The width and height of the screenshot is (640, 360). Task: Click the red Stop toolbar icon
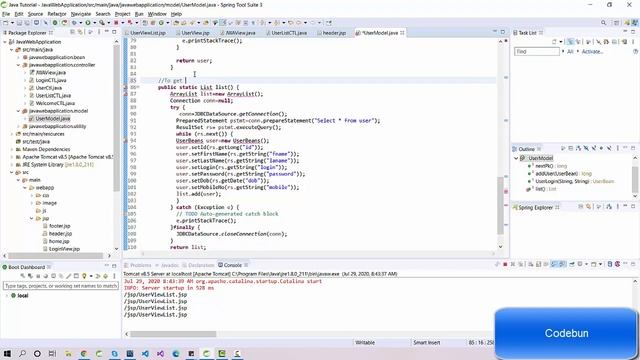116,23
